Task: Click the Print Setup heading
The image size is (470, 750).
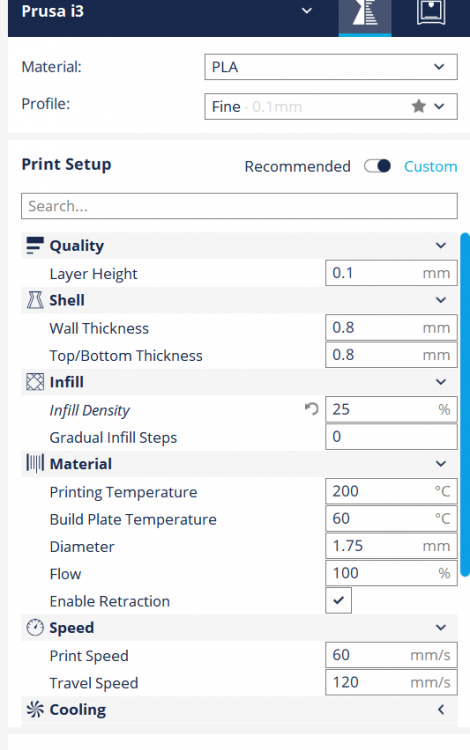Action: click(x=66, y=164)
